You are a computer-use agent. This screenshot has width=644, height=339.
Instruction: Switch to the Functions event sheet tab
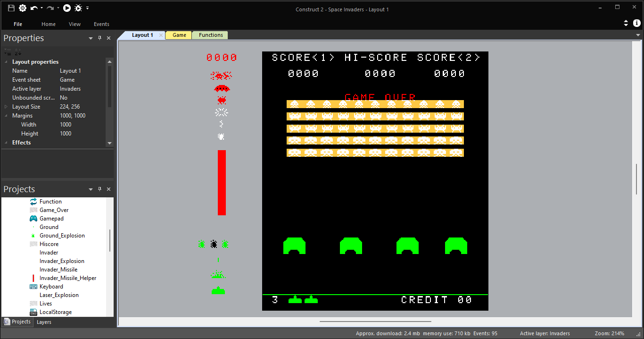coord(211,35)
